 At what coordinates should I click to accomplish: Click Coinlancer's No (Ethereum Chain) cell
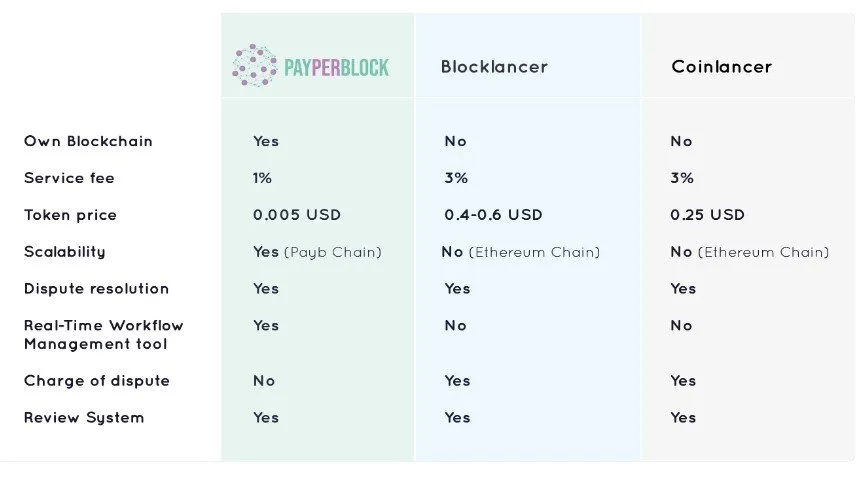click(x=749, y=252)
